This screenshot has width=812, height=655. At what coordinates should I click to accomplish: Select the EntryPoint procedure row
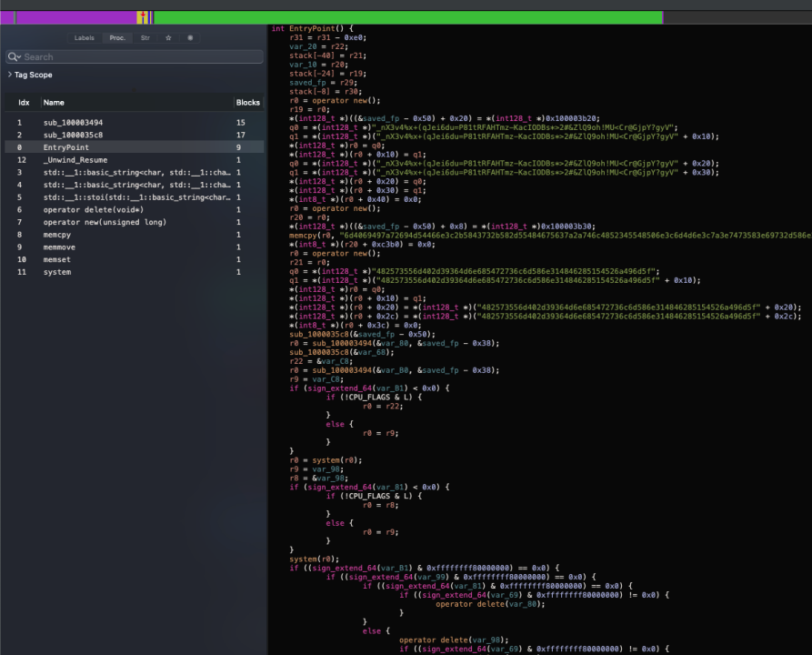(135, 147)
